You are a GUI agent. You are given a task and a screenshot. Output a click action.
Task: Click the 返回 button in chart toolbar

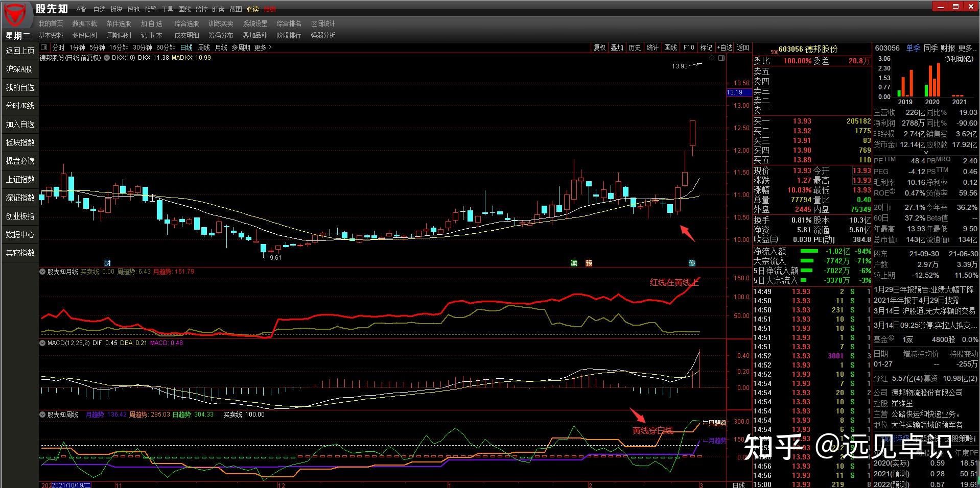click(742, 47)
